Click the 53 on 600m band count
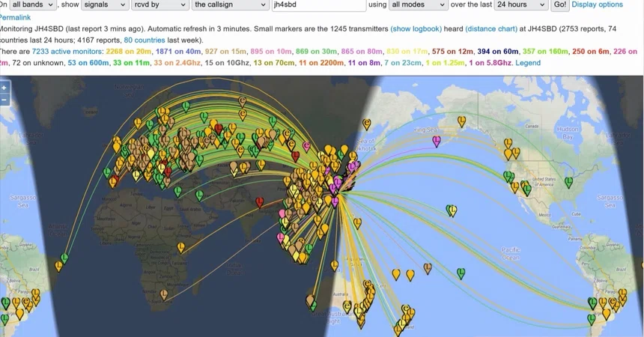This screenshot has height=337, width=644. click(88, 63)
